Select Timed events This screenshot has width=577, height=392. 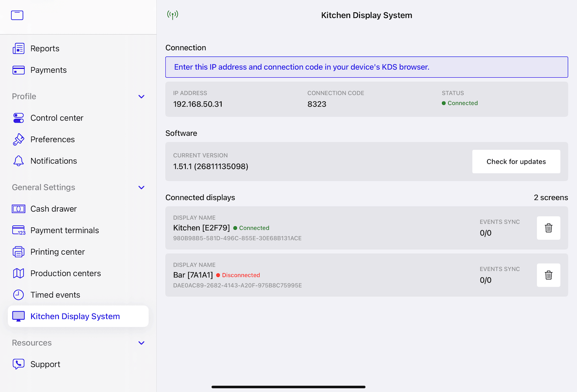[x=78, y=295]
